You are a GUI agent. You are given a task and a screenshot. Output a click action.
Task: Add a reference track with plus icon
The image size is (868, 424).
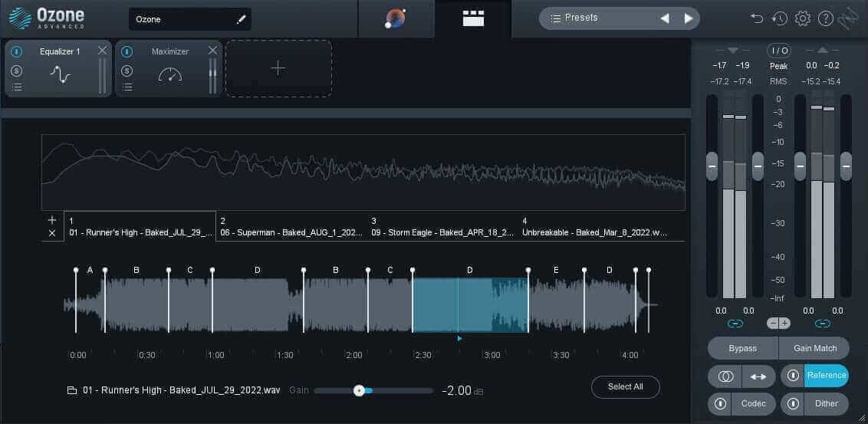point(52,220)
